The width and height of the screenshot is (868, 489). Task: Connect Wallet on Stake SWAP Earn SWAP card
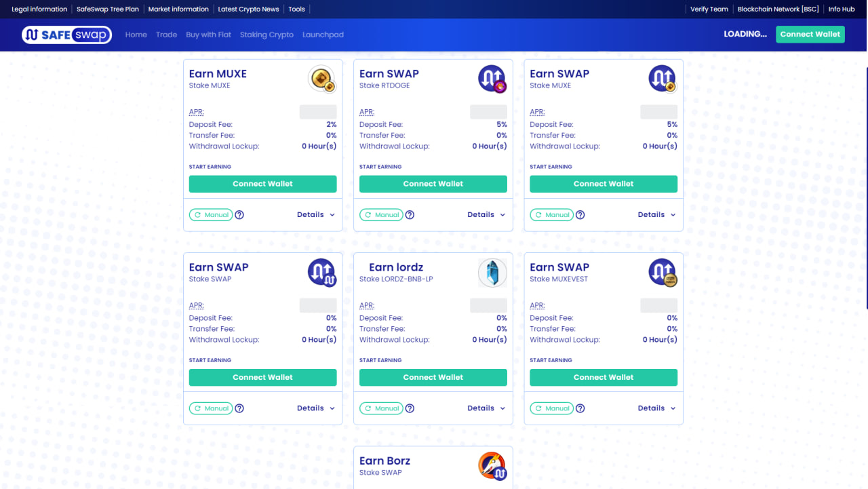pos(263,377)
